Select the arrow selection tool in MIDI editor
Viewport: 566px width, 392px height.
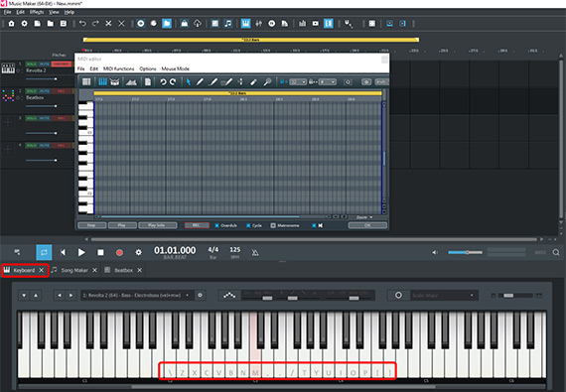click(x=189, y=81)
